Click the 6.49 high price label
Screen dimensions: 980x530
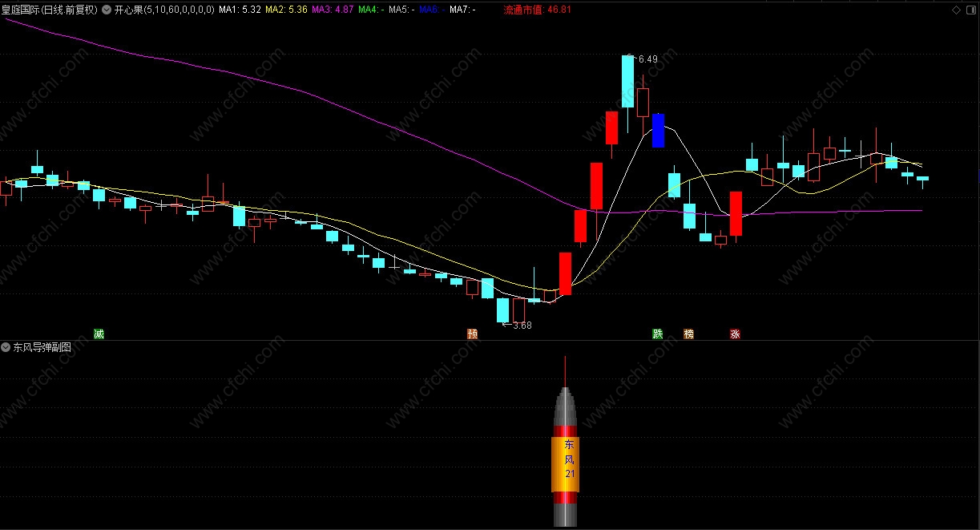point(647,59)
